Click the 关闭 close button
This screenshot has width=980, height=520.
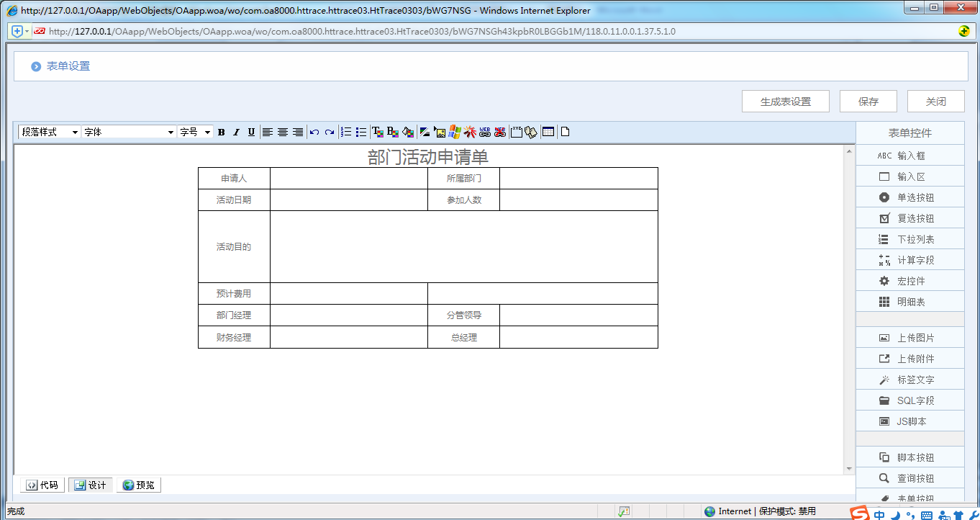[x=936, y=102]
